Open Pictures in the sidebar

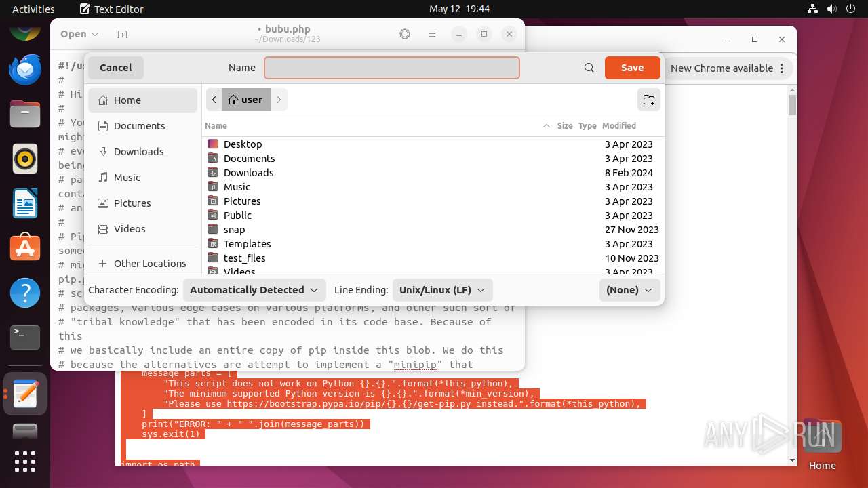(x=142, y=203)
